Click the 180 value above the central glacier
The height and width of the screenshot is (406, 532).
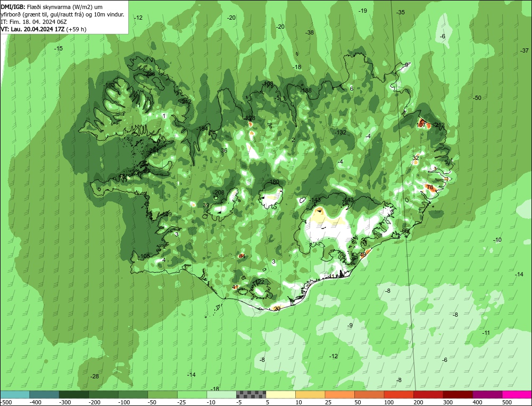(x=274, y=182)
